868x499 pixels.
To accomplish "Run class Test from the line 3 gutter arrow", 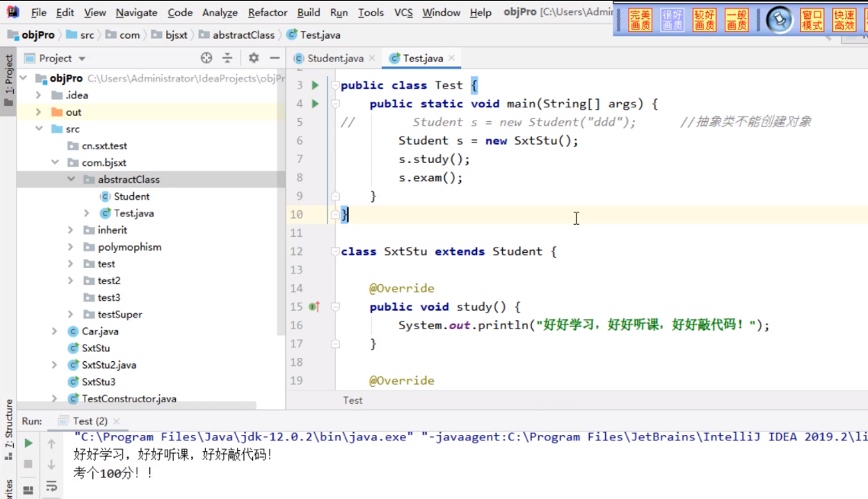I will [x=315, y=85].
